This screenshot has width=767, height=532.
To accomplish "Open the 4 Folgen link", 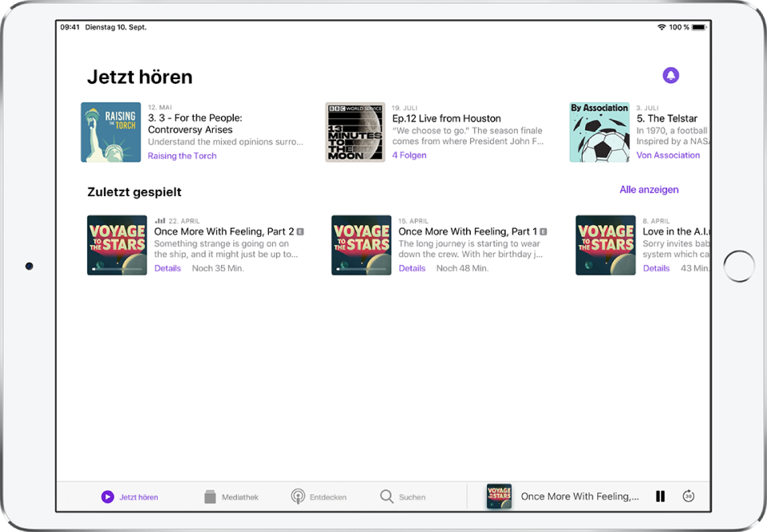I will tap(409, 155).
